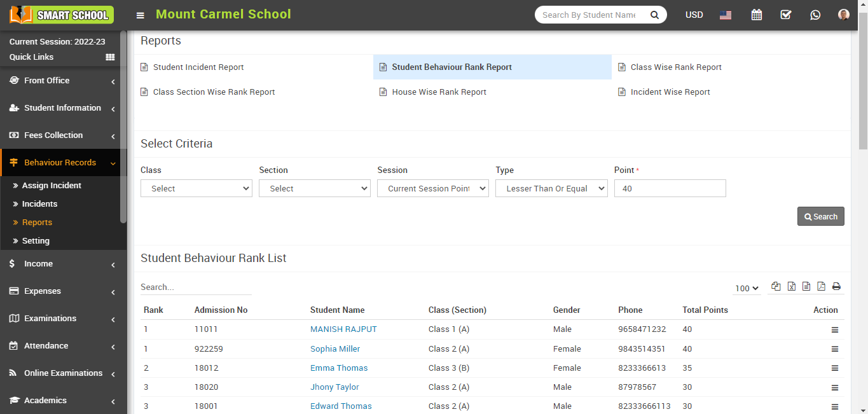This screenshot has width=868, height=414.
Task: Open Sophia Miller student link
Action: click(335, 349)
